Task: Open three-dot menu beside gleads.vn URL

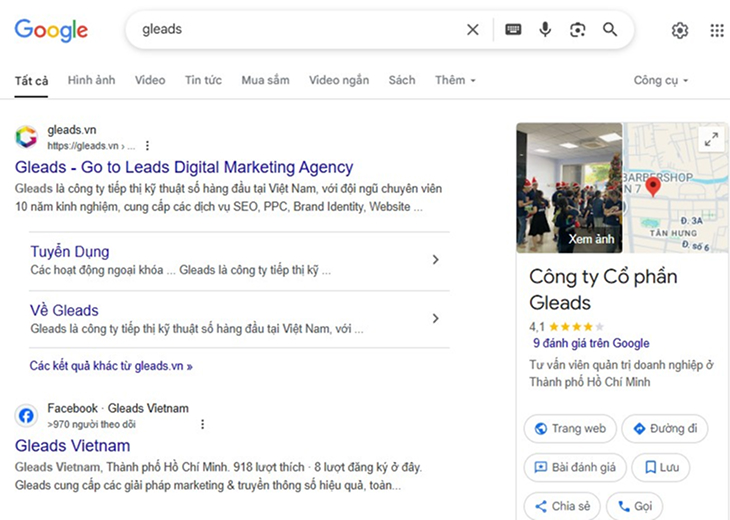Action: point(147,146)
